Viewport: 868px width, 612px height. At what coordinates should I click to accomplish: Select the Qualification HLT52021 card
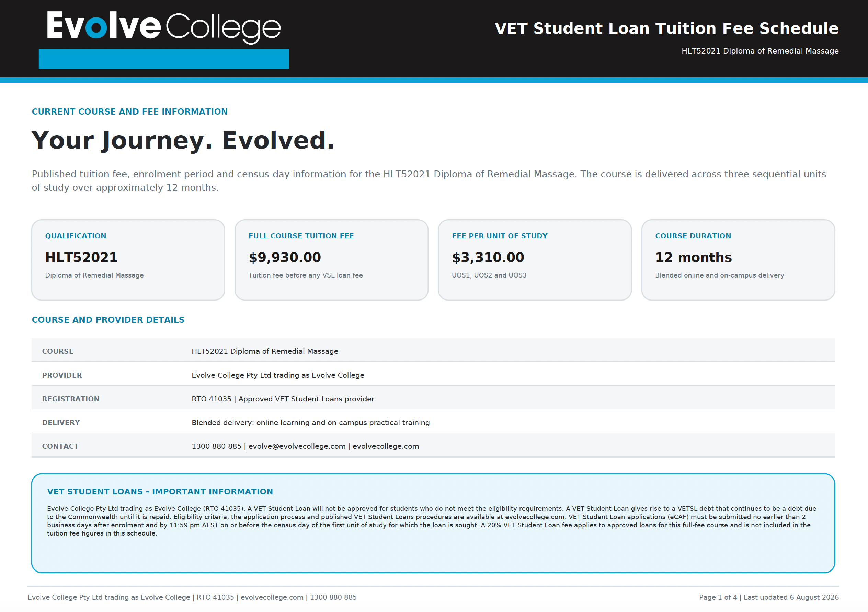coord(128,260)
